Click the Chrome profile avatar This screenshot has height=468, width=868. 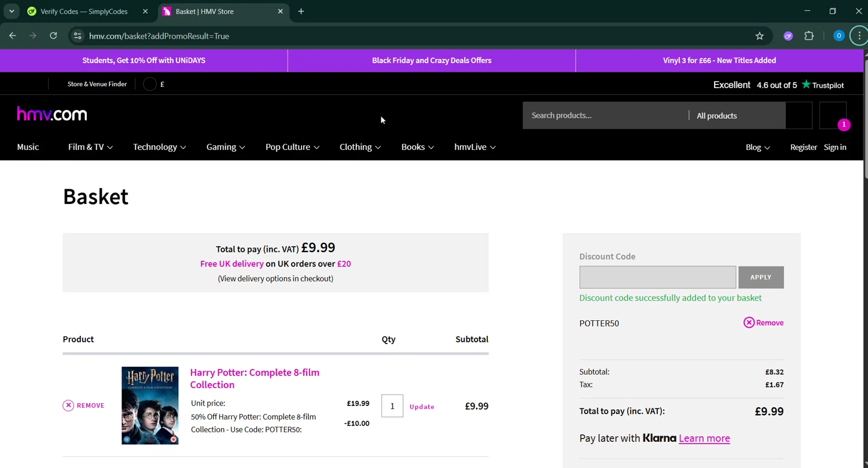[838, 36]
